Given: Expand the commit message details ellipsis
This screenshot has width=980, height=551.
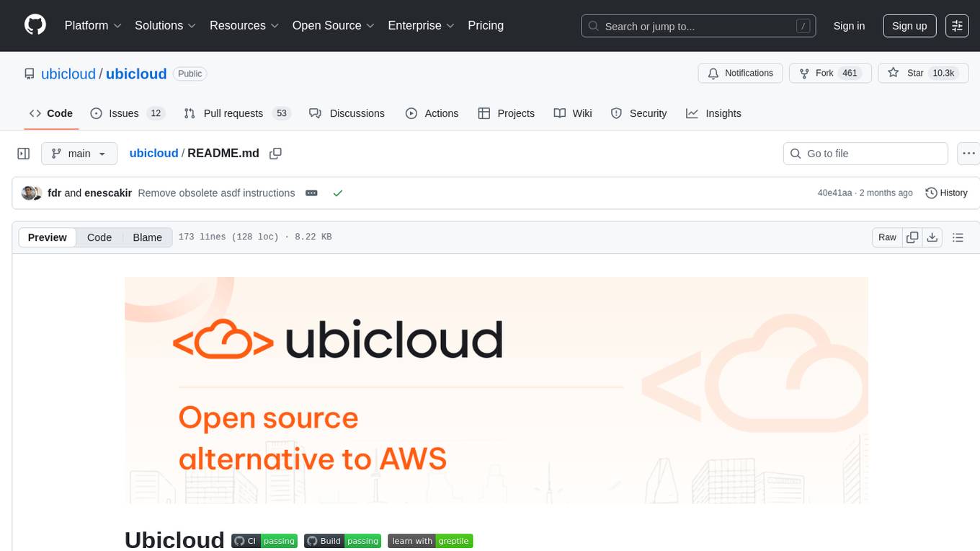Looking at the screenshot, I should tap(311, 193).
